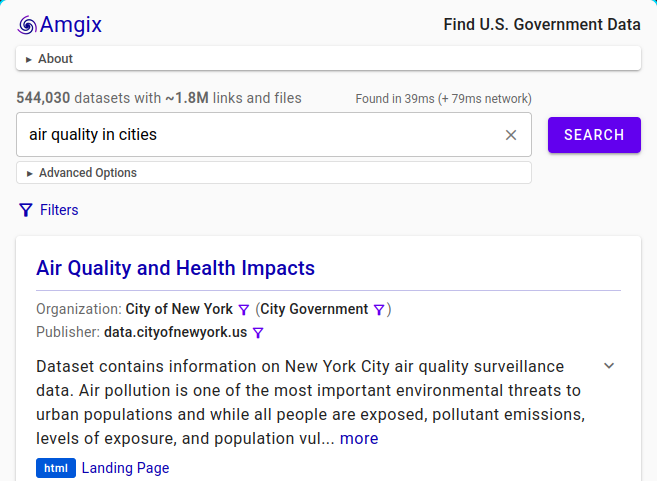The height and width of the screenshot is (481, 657).
Task: Expand Advanced Options
Action: coord(274,173)
